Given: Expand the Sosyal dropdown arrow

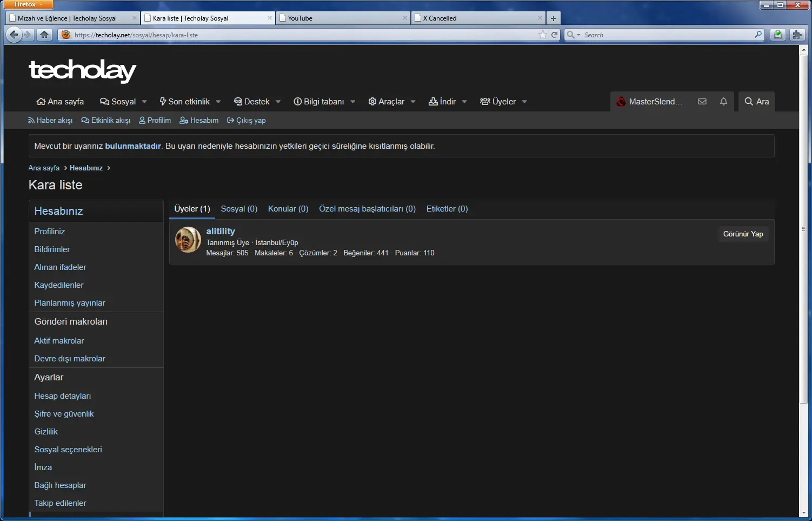Looking at the screenshot, I should point(144,102).
